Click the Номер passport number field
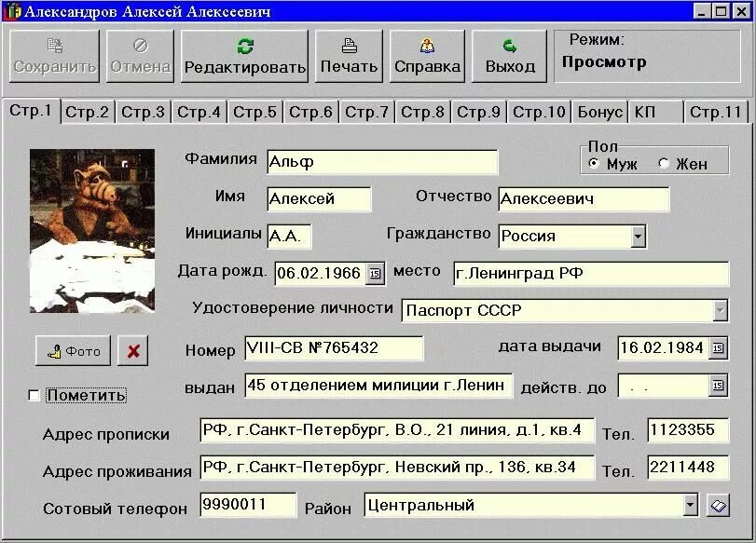The height and width of the screenshot is (543, 756). click(334, 347)
